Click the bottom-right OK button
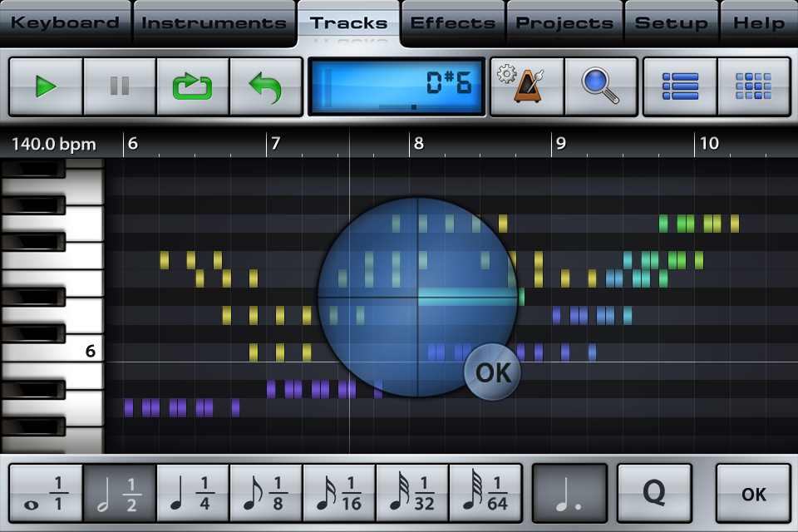This screenshot has width=798, height=532. (x=753, y=493)
